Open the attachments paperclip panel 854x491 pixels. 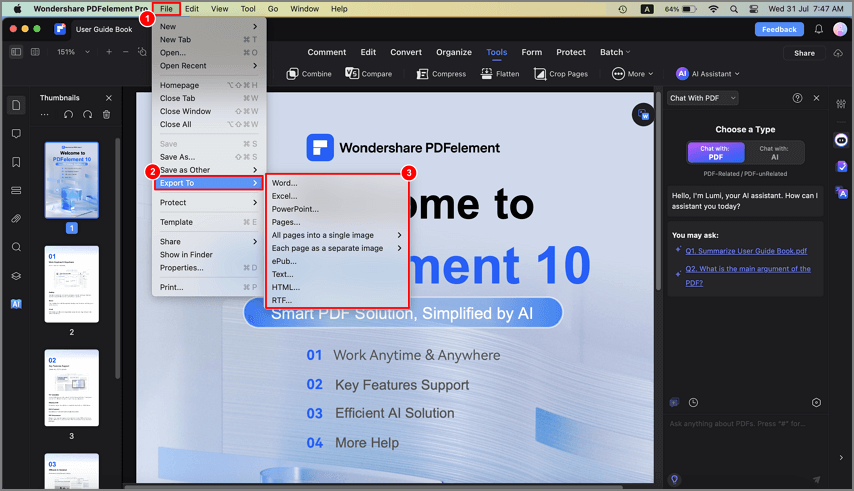[x=16, y=218]
